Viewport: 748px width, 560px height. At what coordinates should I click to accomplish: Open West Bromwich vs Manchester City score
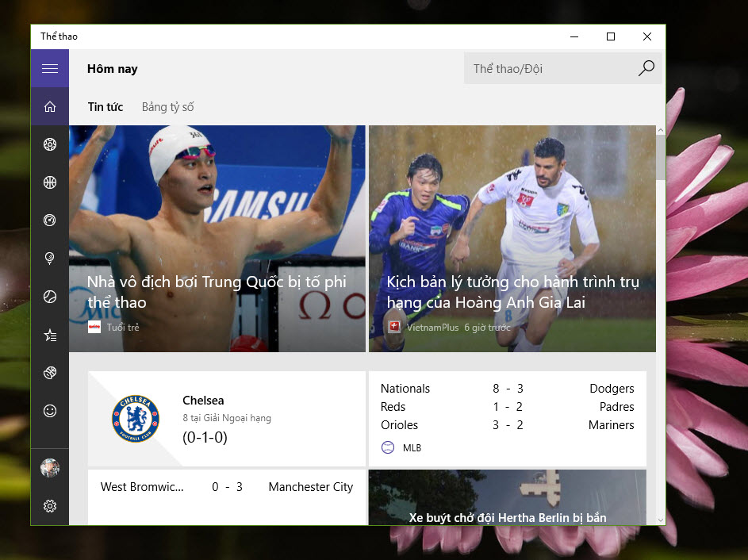pyautogui.click(x=227, y=487)
